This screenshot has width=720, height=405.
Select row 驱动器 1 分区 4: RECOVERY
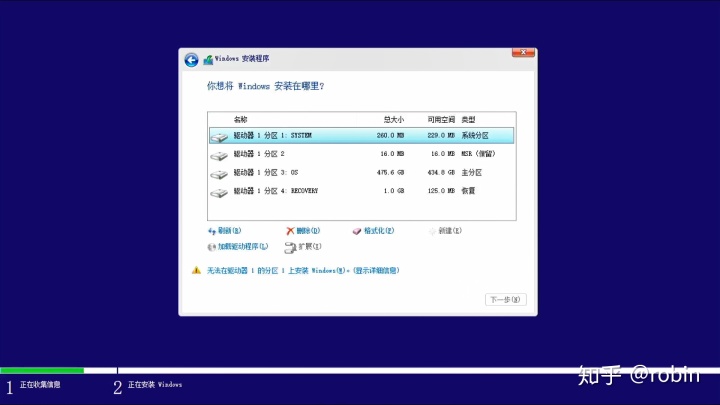click(x=361, y=191)
